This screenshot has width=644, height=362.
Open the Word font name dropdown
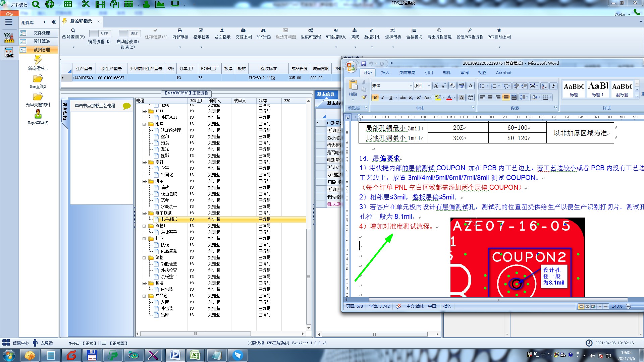click(x=411, y=86)
